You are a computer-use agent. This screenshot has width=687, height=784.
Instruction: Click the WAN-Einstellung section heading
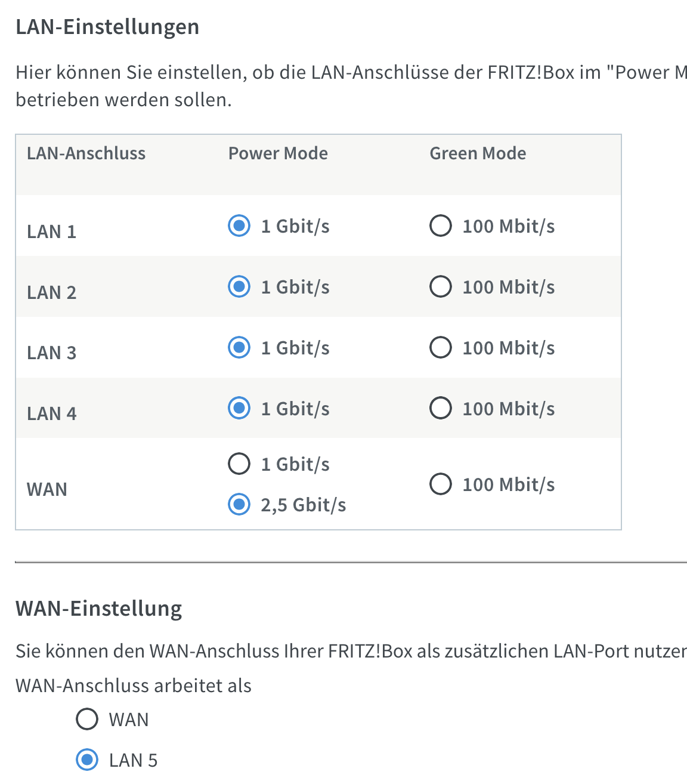pyautogui.click(x=99, y=609)
